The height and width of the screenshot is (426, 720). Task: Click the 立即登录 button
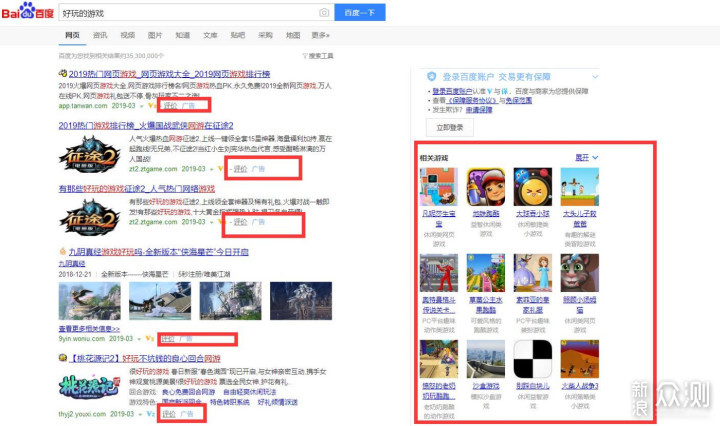[x=450, y=128]
